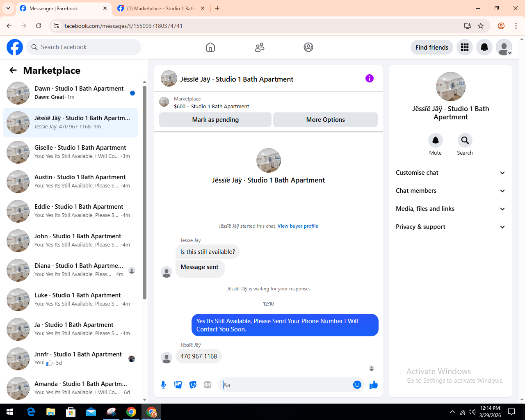Image resolution: width=525 pixels, height=420 pixels.
Task: Open the Chrome profile icon
Action: pyautogui.click(x=501, y=26)
